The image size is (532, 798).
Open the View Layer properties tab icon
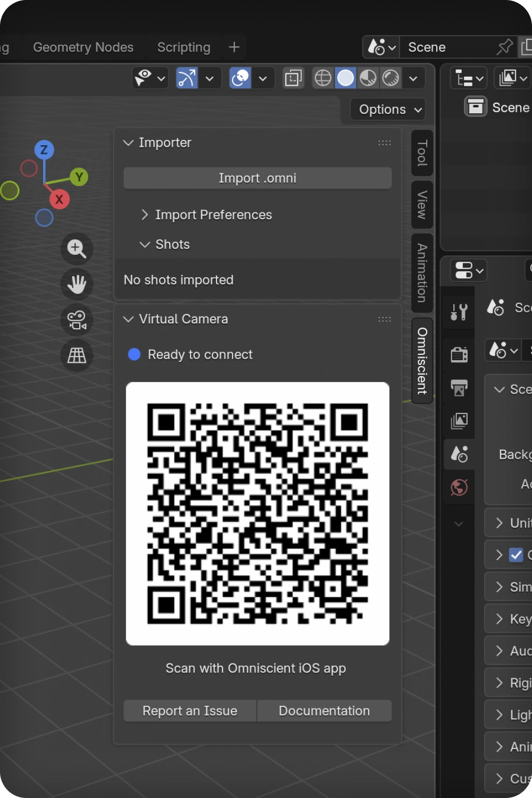(459, 421)
